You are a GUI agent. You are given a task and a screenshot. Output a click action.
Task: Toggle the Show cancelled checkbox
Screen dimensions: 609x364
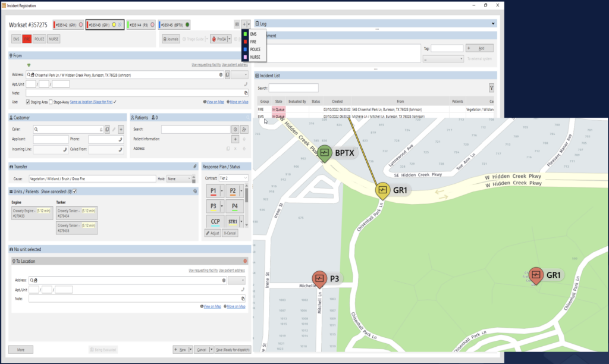pyautogui.click(x=74, y=192)
